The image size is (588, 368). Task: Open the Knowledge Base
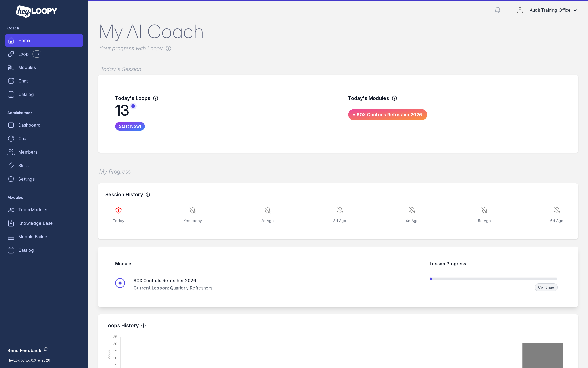[44, 223]
